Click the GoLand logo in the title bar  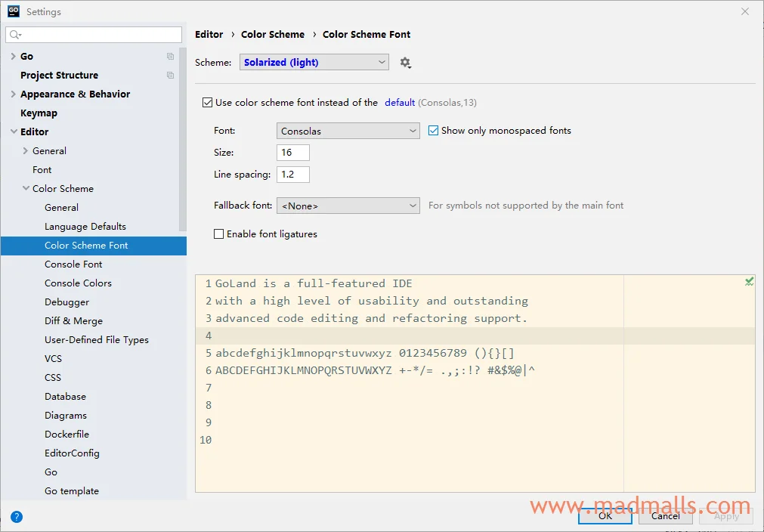(14, 11)
